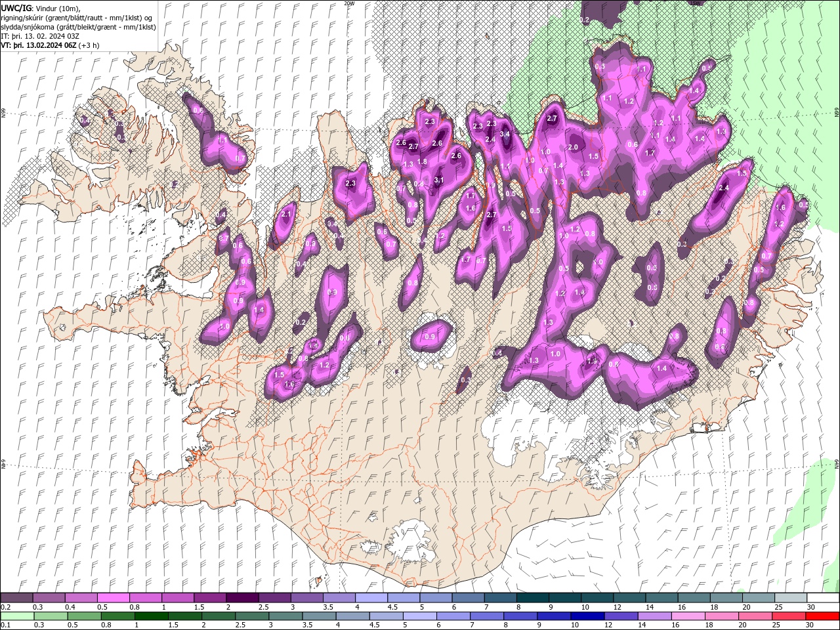
Task: Click the bottom-row grey-green swatch for 3
Action: tap(285, 616)
